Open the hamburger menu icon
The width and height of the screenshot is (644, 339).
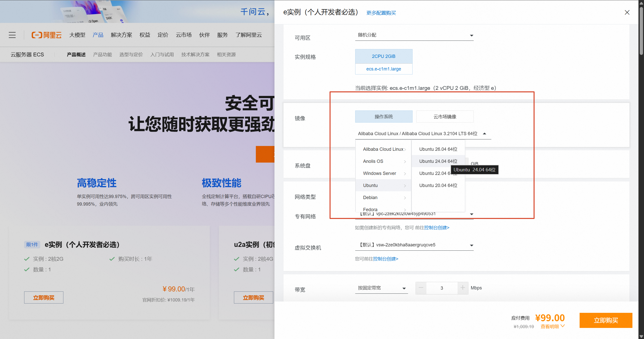(12, 35)
